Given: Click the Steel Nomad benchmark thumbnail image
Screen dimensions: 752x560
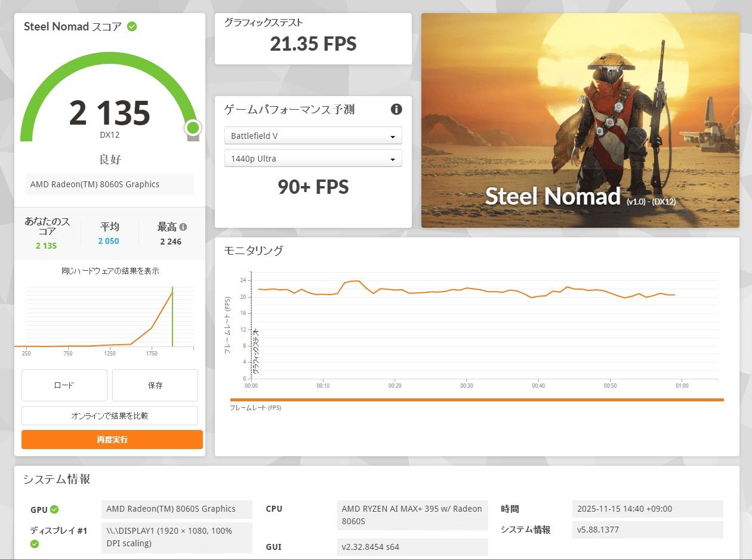Looking at the screenshot, I should (580, 120).
